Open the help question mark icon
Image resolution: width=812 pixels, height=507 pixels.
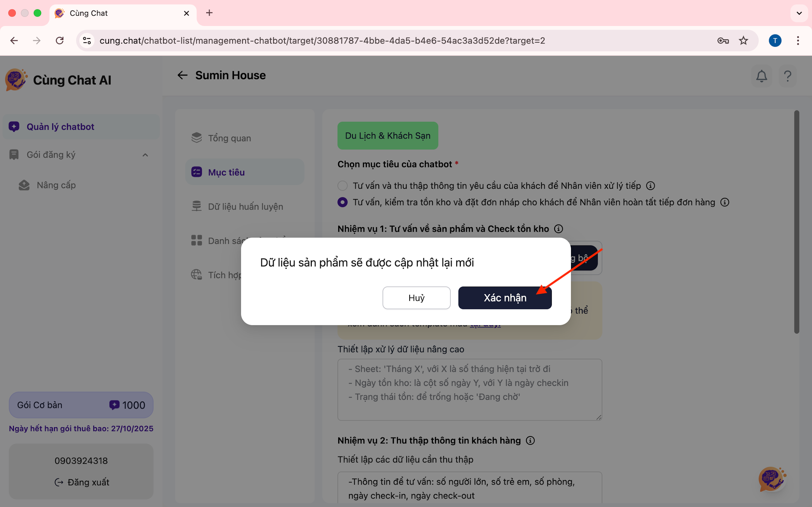tap(787, 76)
